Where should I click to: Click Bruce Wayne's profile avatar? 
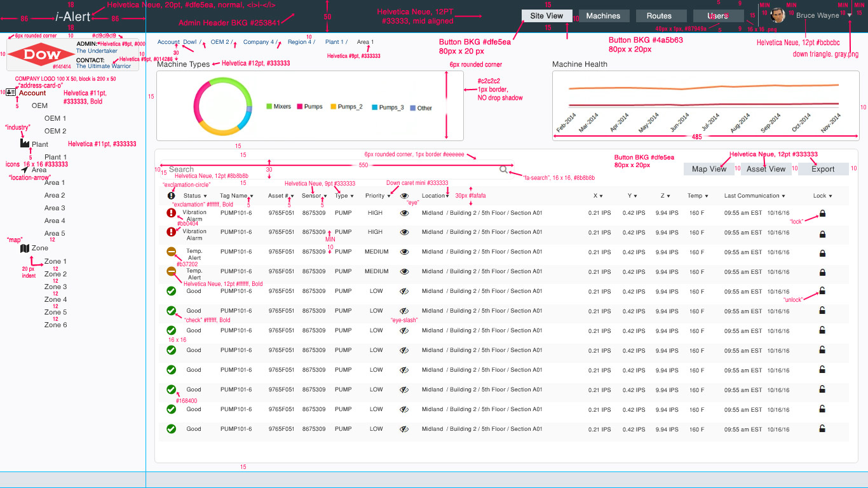778,15
